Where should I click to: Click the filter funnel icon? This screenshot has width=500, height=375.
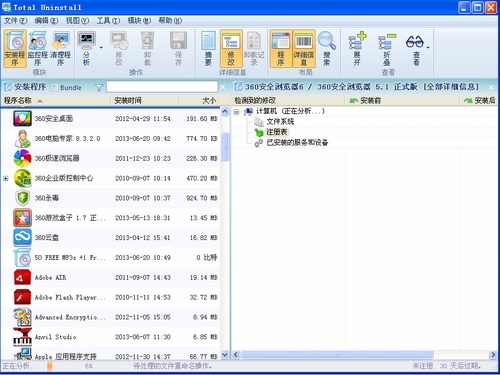tap(99, 87)
